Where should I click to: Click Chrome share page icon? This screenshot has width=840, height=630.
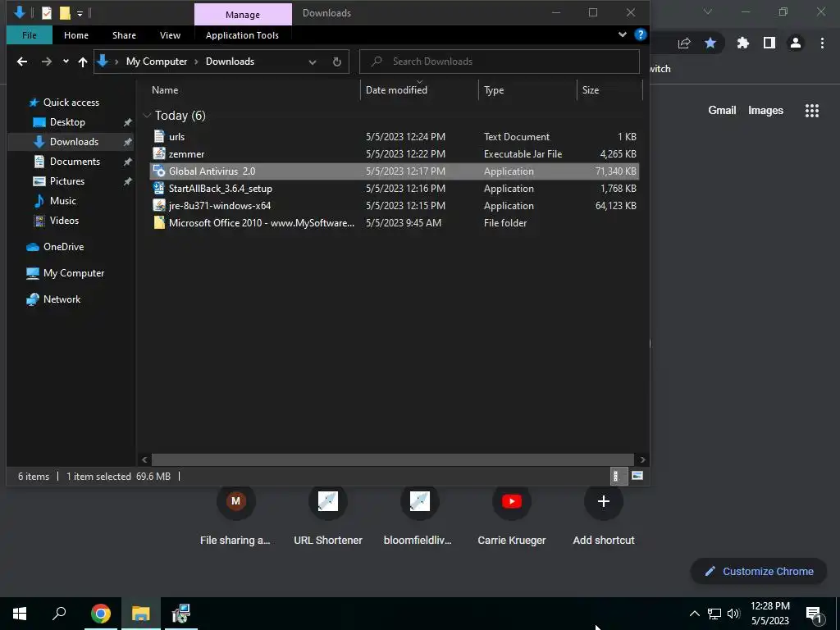[684, 43]
